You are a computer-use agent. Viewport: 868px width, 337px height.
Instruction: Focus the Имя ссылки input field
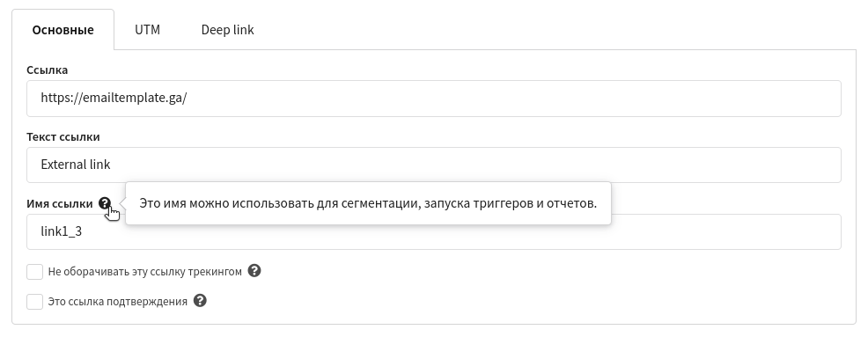(x=433, y=231)
